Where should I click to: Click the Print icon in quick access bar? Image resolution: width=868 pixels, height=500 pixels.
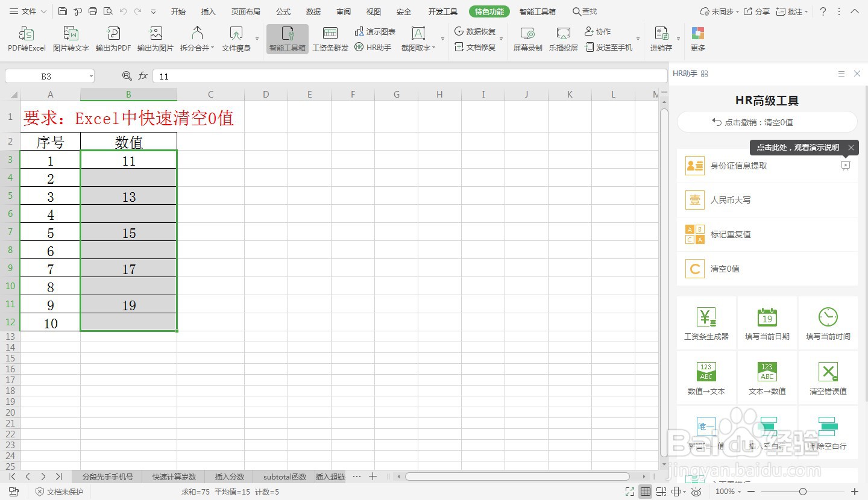coord(93,11)
